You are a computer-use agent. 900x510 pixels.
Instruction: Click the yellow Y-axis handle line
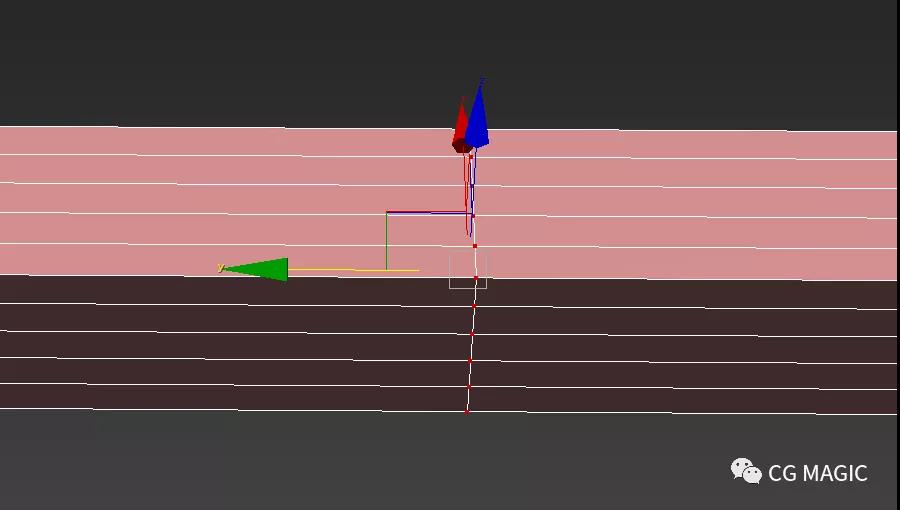click(350, 270)
